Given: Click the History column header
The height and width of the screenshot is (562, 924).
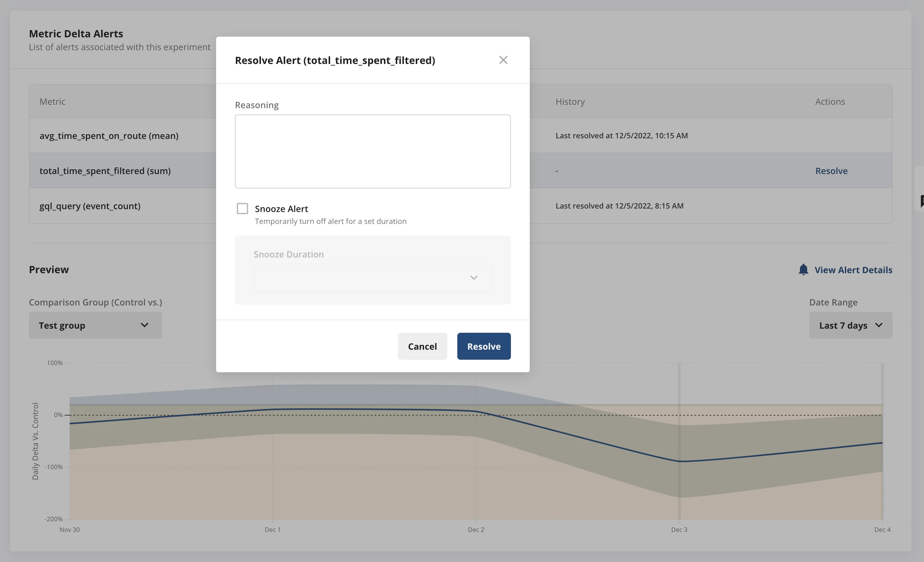Looking at the screenshot, I should [x=570, y=101].
